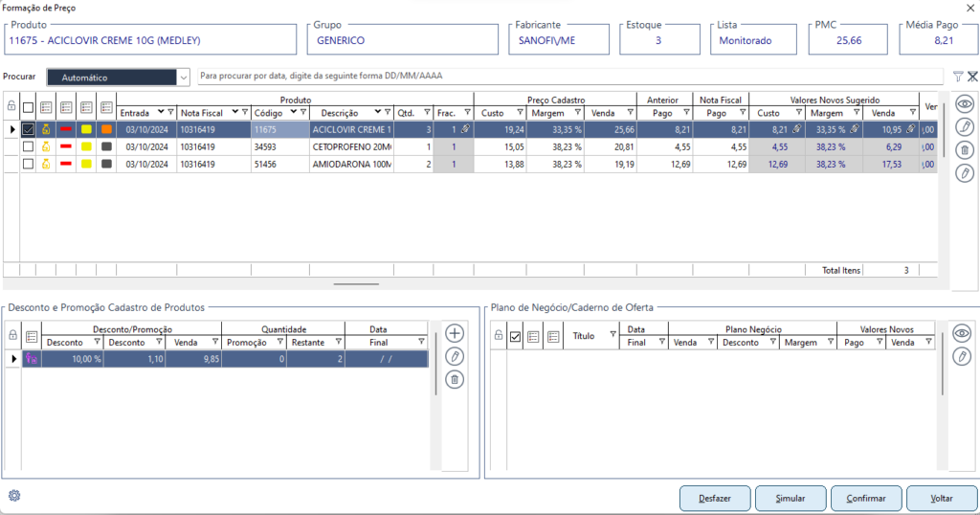Check the AMIODARONA row checkbox
This screenshot has height=515, width=980.
pyautogui.click(x=28, y=164)
